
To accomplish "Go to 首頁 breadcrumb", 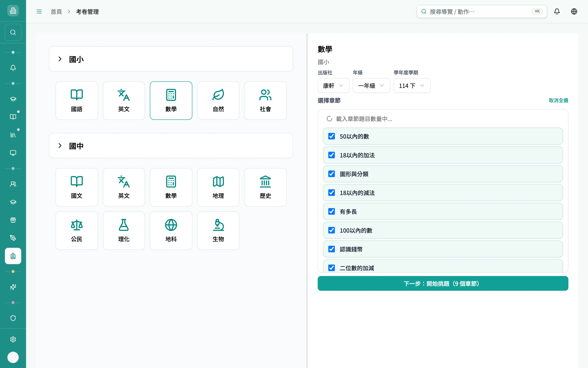I will coord(56,12).
